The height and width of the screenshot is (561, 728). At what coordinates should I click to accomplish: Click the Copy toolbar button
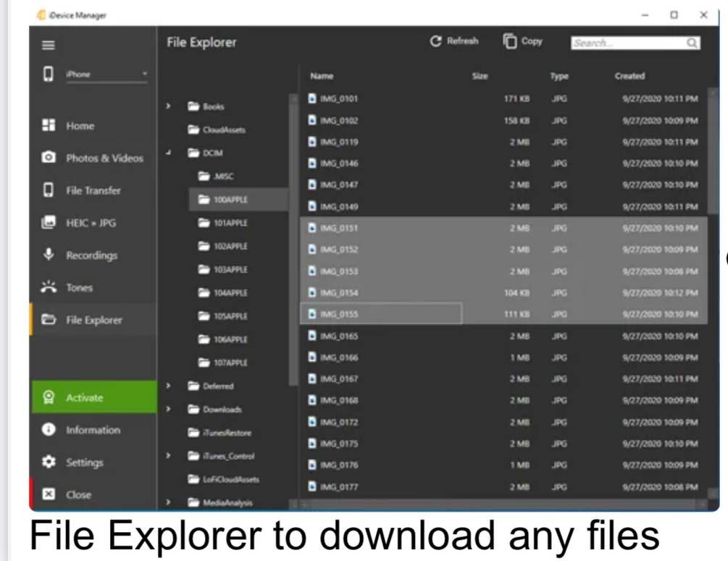(x=522, y=41)
